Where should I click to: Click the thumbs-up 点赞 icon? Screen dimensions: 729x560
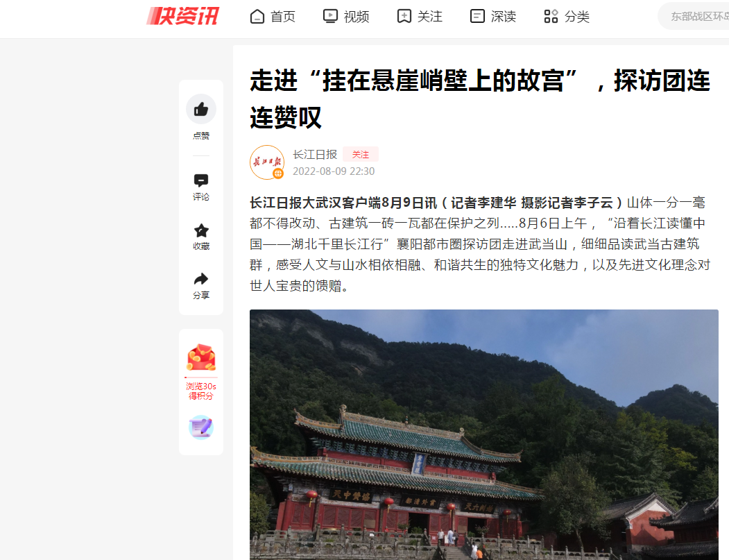(201, 110)
